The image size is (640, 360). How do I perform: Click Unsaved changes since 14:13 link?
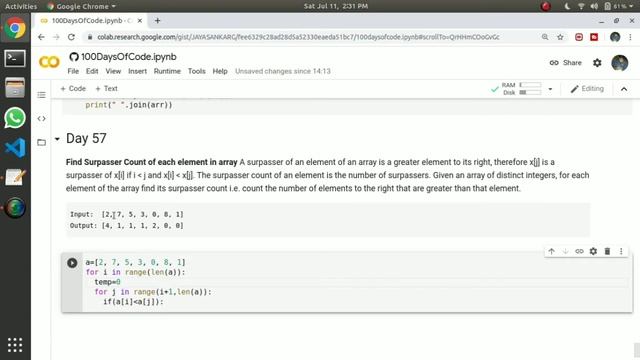283,71
